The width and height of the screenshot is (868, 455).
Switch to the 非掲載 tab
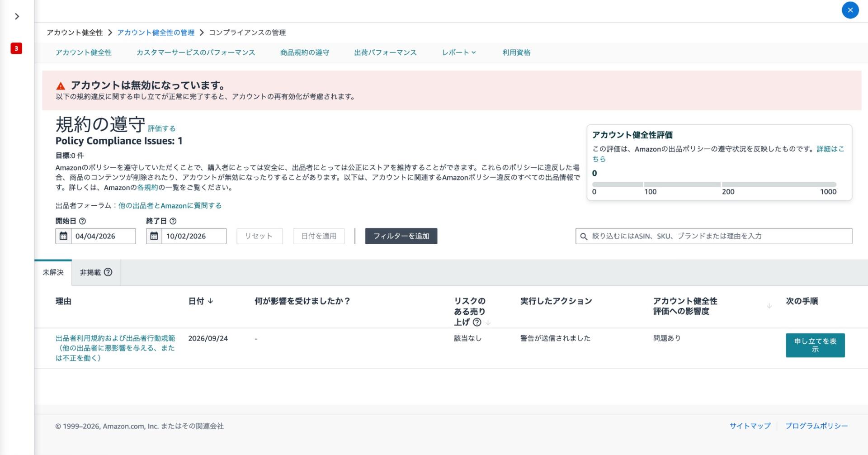(96, 272)
